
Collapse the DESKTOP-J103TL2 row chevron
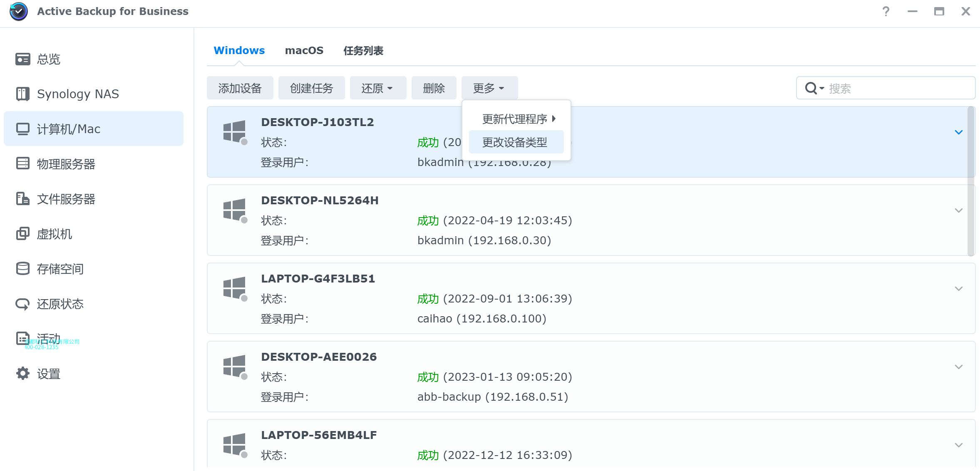pyautogui.click(x=958, y=132)
